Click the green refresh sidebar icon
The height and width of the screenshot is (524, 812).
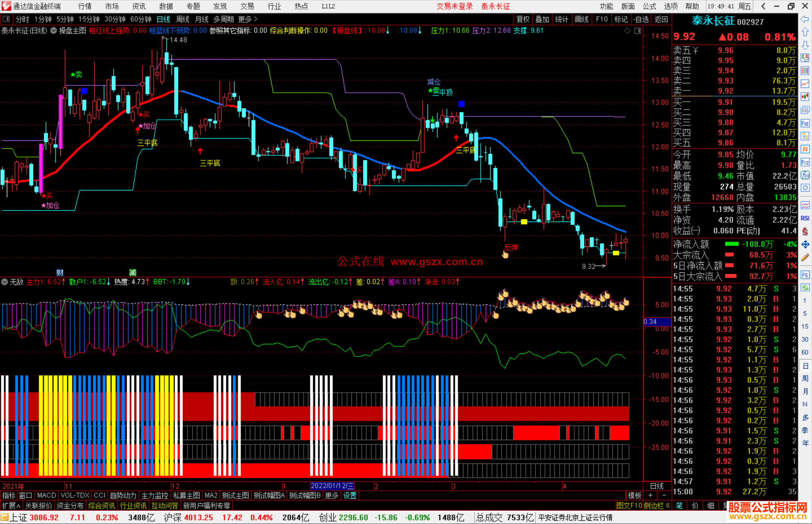(x=805, y=288)
